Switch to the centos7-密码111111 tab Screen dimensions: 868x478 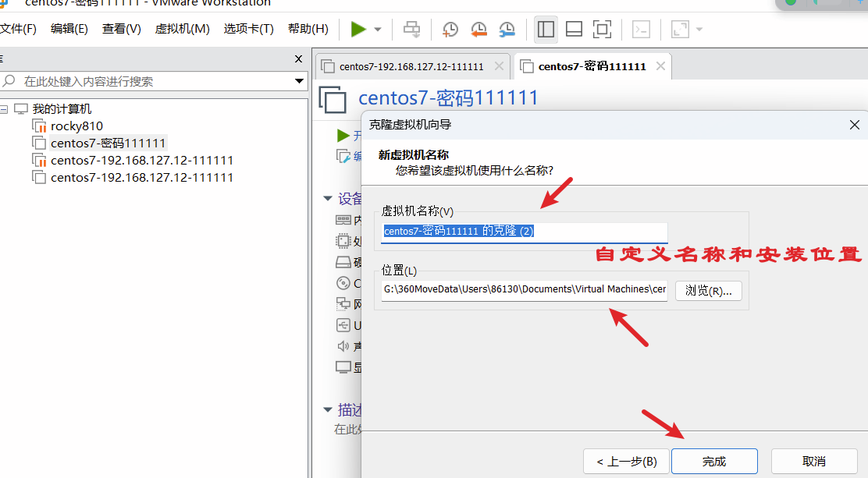(592, 66)
